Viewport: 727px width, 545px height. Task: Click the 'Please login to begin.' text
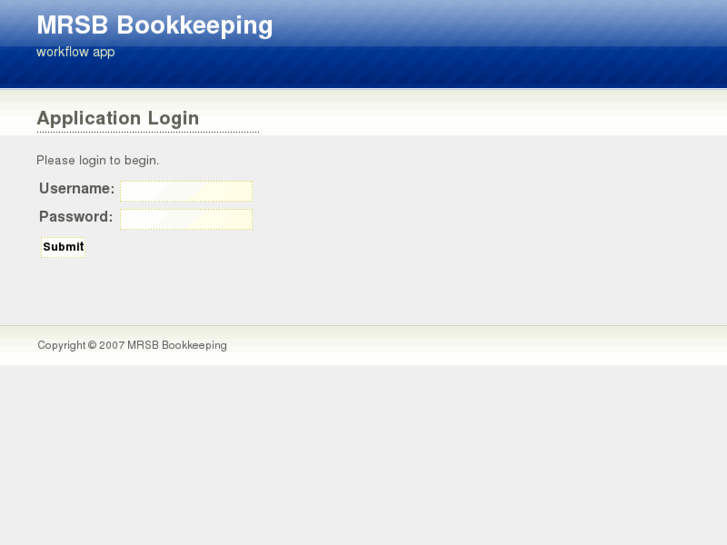click(x=98, y=160)
